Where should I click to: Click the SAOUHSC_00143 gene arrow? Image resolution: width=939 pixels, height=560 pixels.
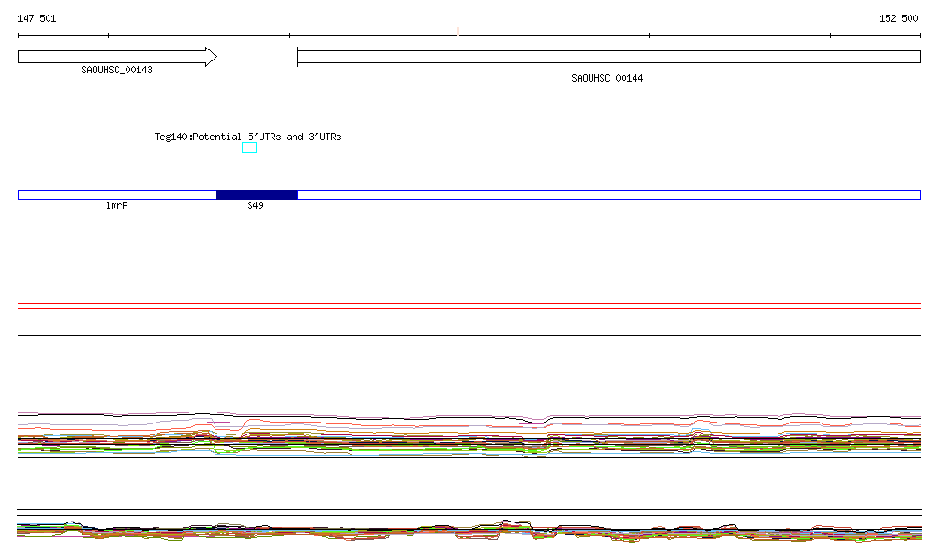pos(110,57)
